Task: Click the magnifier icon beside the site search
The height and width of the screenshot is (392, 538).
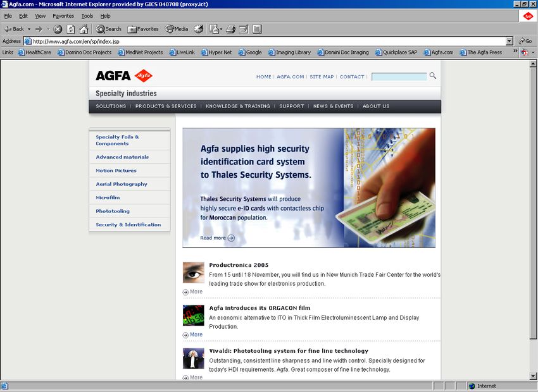Action: 433,76
